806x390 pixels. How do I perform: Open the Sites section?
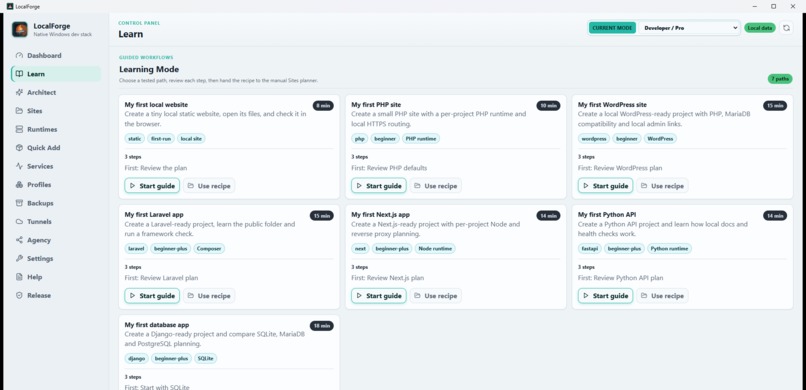point(56,111)
